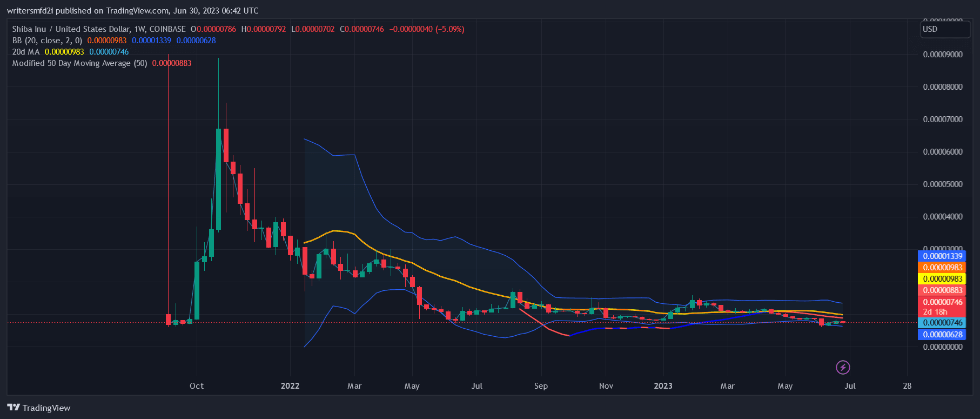Select the Shiba Inu / United States Dollar title
Viewport: 980px width, 419px height.
(98, 29)
